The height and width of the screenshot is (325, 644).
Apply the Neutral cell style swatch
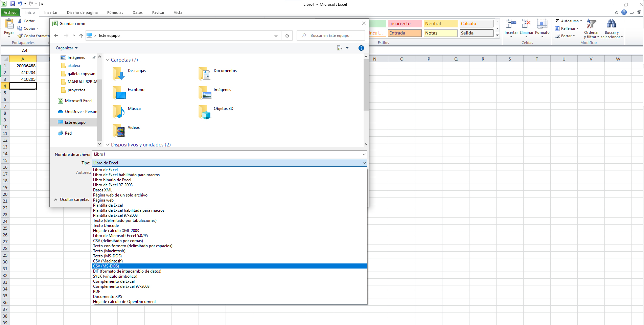(x=440, y=23)
